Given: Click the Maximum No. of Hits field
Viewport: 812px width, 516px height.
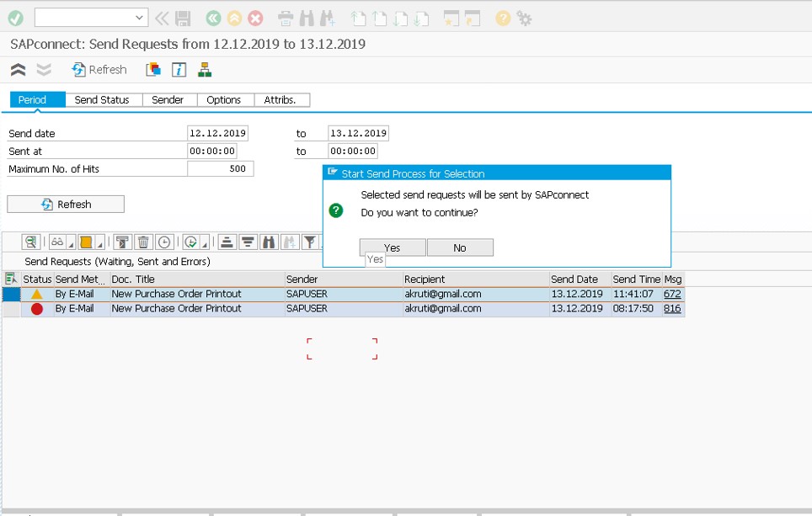Looking at the screenshot, I should (221, 168).
